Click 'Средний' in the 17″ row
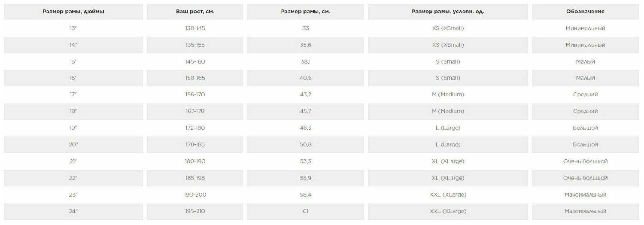This screenshot has height=225, width=644. (x=585, y=94)
